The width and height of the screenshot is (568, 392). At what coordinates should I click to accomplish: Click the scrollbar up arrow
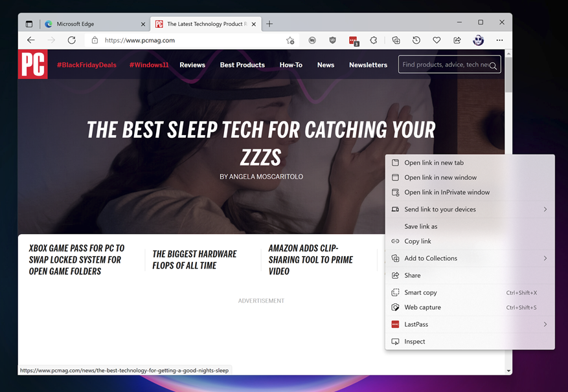[x=508, y=54]
